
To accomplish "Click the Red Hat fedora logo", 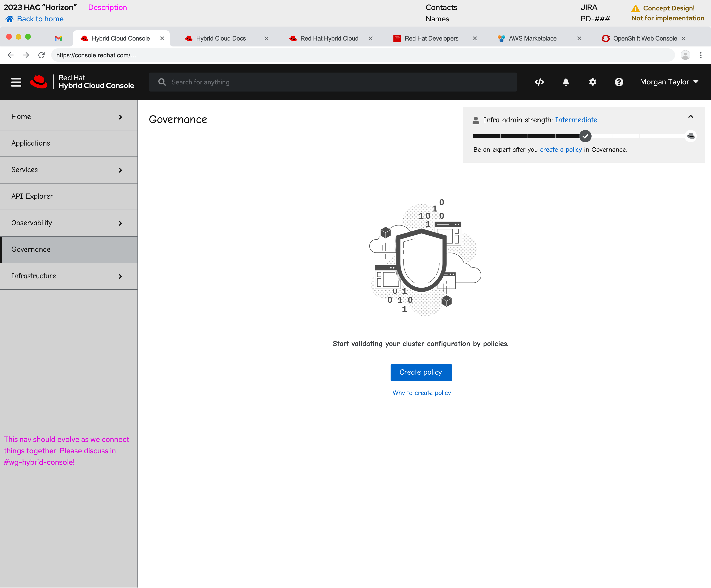I will [x=39, y=82].
